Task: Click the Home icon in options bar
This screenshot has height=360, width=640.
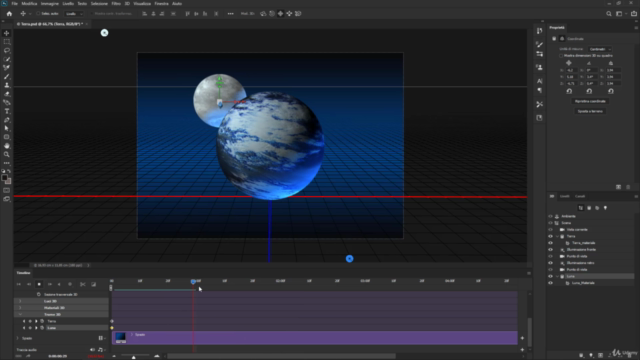Action: point(9,13)
